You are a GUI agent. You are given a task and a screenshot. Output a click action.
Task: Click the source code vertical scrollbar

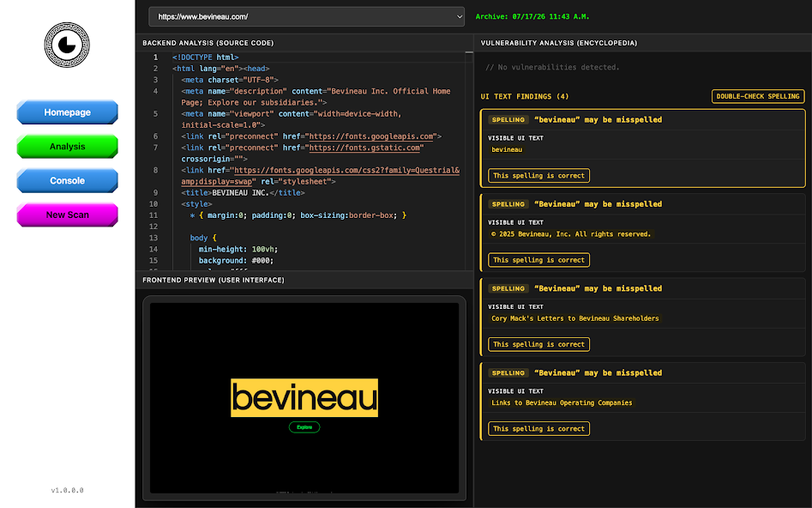click(x=469, y=160)
